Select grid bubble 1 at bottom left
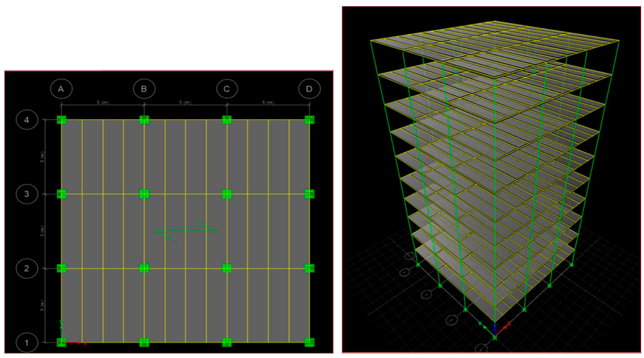This screenshot has height=358, width=644. 27,343
